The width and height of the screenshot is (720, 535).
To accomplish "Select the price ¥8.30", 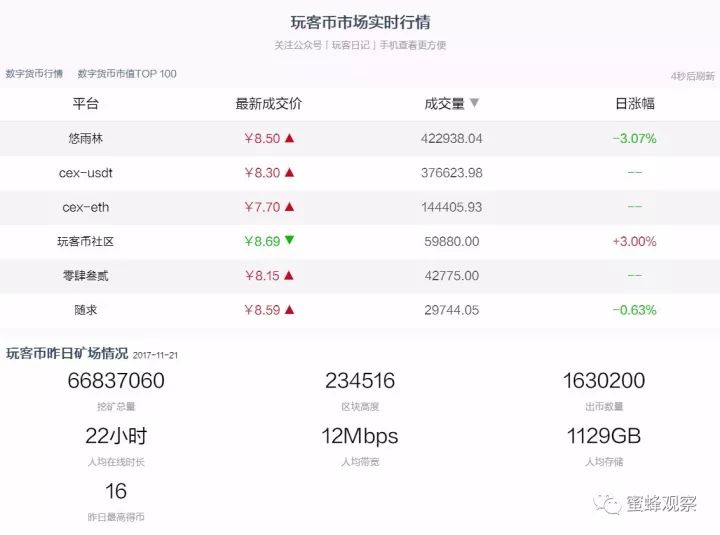I will point(262,173).
